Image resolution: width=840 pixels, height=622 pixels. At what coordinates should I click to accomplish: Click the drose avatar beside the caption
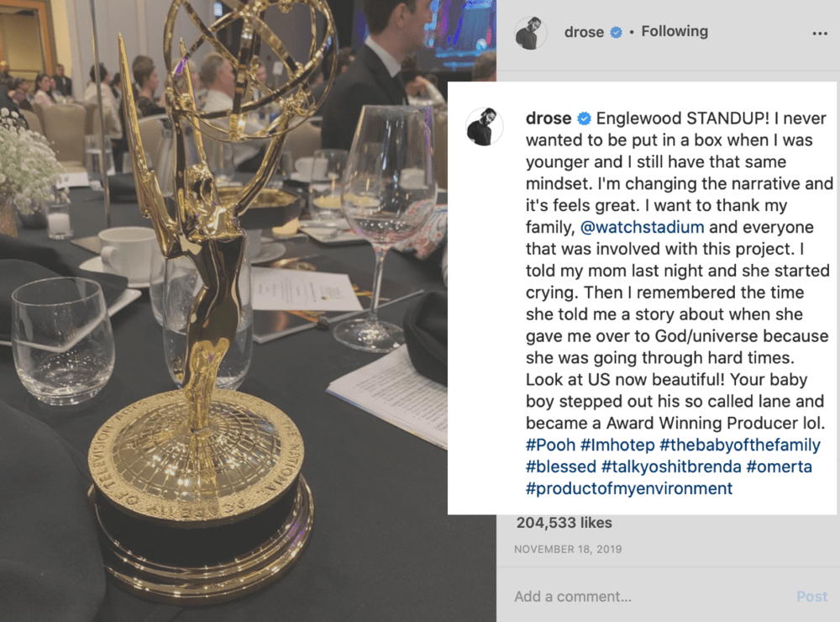click(485, 127)
